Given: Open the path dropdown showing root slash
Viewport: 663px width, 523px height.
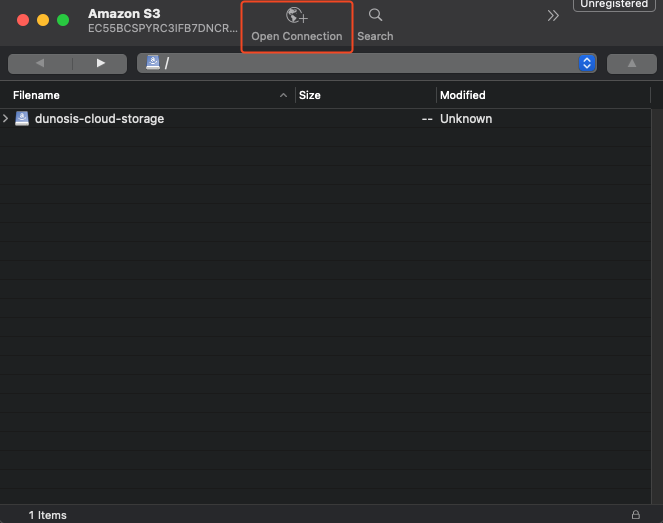Looking at the screenshot, I should 360,63.
